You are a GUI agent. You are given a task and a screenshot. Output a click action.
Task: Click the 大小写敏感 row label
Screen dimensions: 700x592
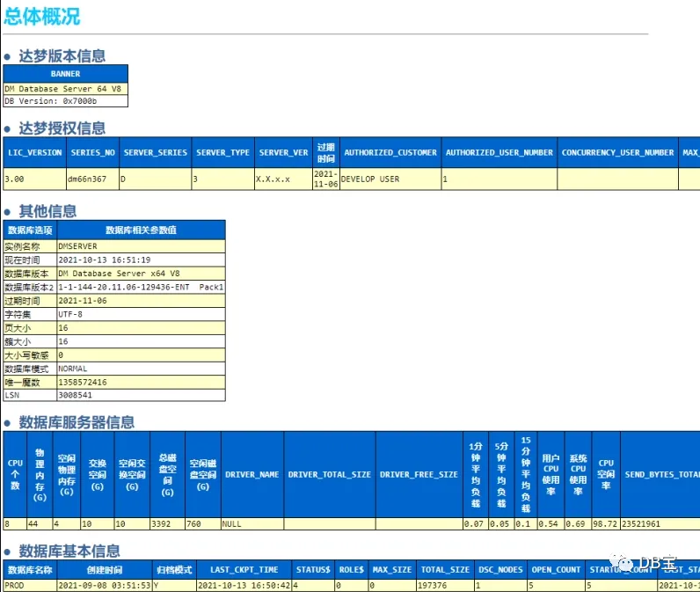click(x=30, y=355)
